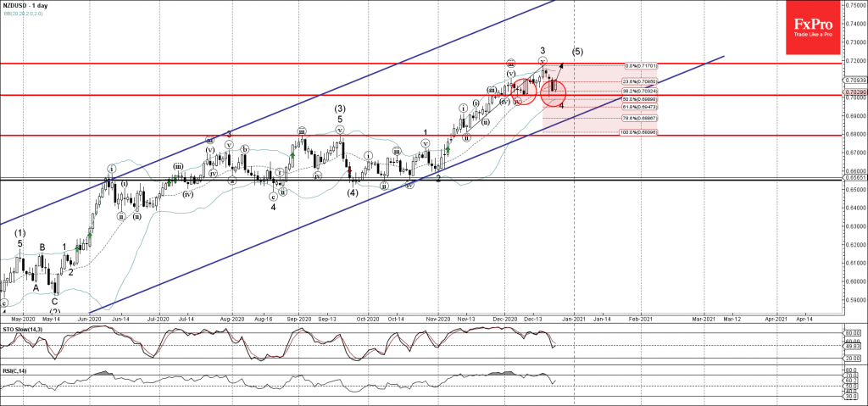Click the 0.70290 price tag on axis
Image resolution: width=868 pixels, height=406 pixels.
pyautogui.click(x=853, y=92)
